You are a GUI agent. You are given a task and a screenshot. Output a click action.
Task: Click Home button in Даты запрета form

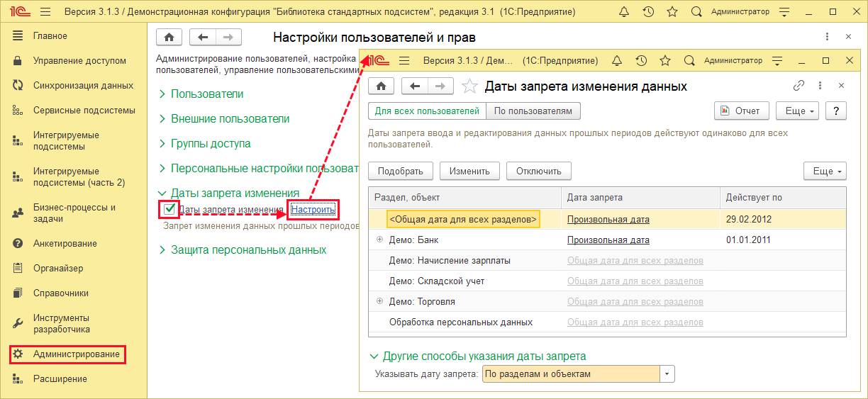coord(381,86)
